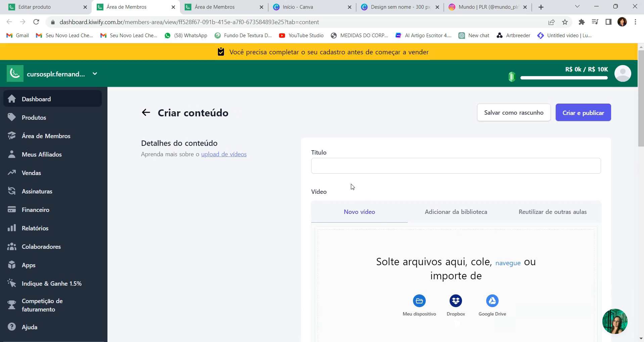This screenshot has width=644, height=342.
Task: Switch to Reutilizar de outras aulas tab
Action: point(552,212)
